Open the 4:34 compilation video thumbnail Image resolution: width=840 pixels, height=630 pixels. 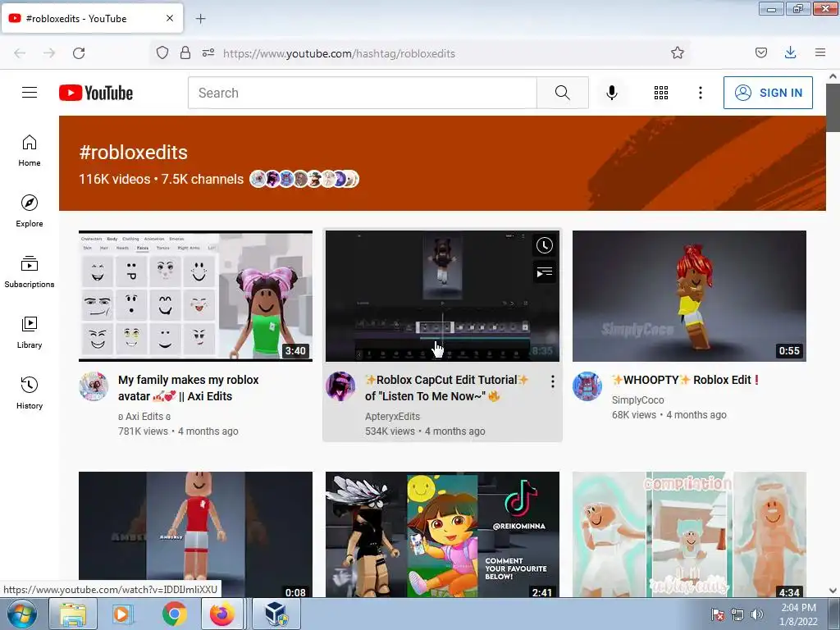click(x=689, y=535)
